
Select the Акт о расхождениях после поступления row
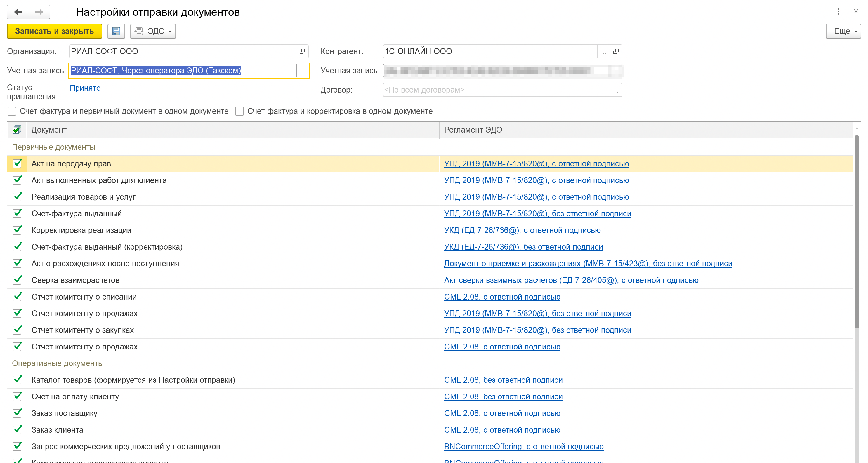coord(430,264)
